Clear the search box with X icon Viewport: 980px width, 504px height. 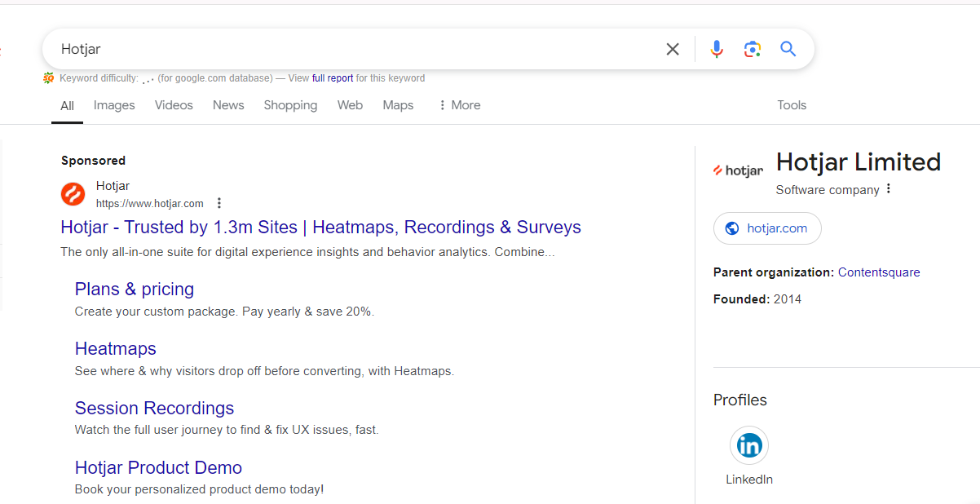click(x=673, y=50)
